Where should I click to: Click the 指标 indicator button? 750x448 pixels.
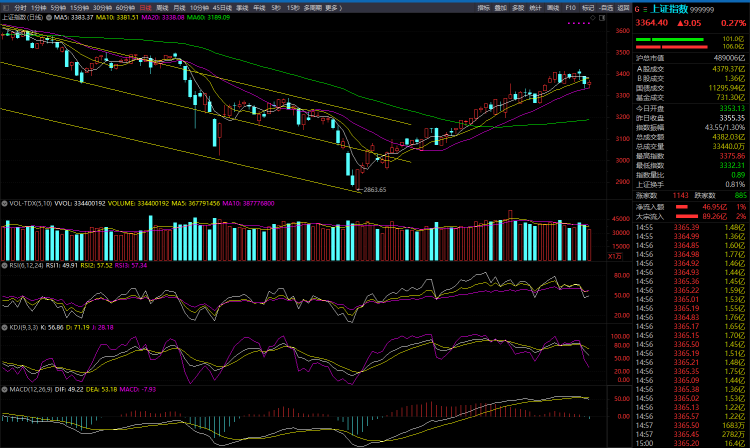click(484, 7)
